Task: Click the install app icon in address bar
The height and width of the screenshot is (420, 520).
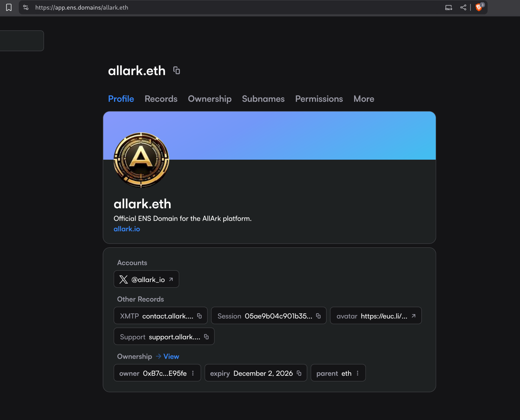Action: 449,8
